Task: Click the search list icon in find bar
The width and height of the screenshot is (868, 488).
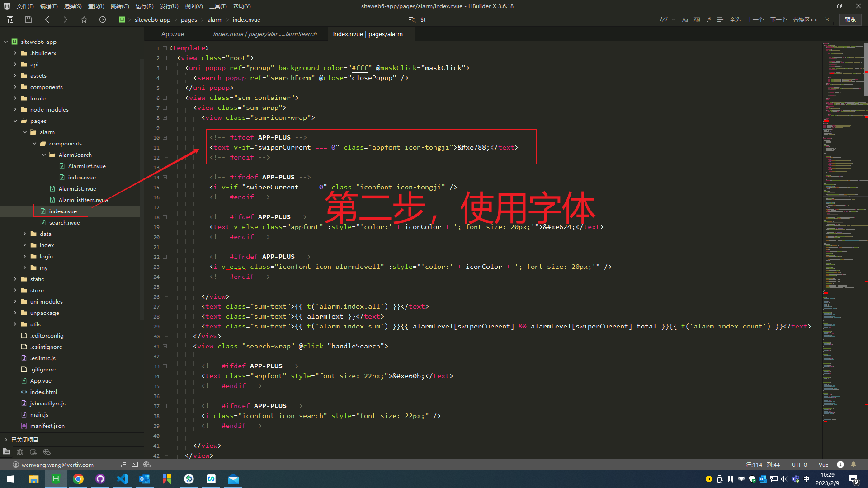Action: 412,19
